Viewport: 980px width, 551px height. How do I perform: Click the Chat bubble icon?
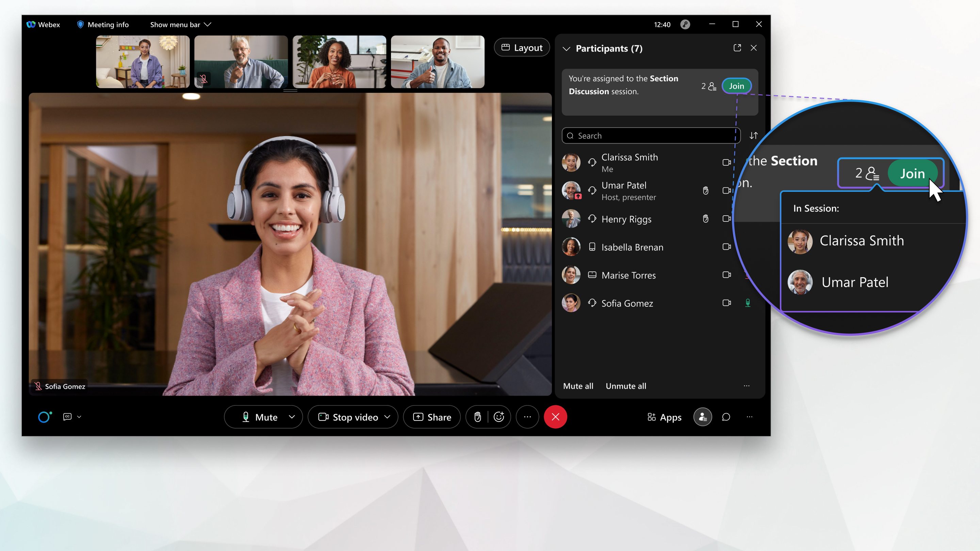pos(726,416)
